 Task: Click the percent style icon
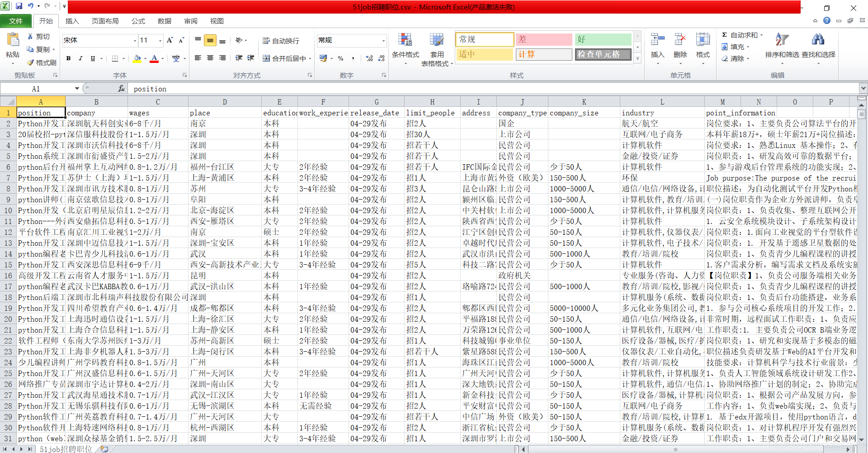pos(341,58)
